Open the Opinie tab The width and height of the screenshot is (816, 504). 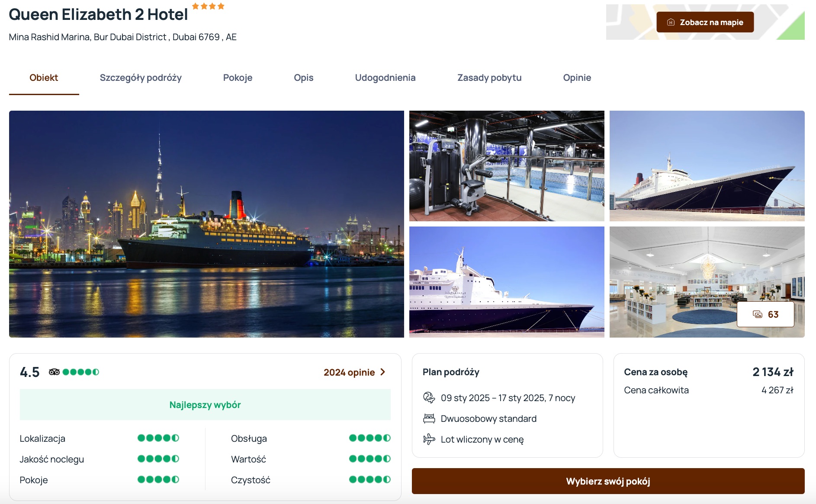click(577, 78)
